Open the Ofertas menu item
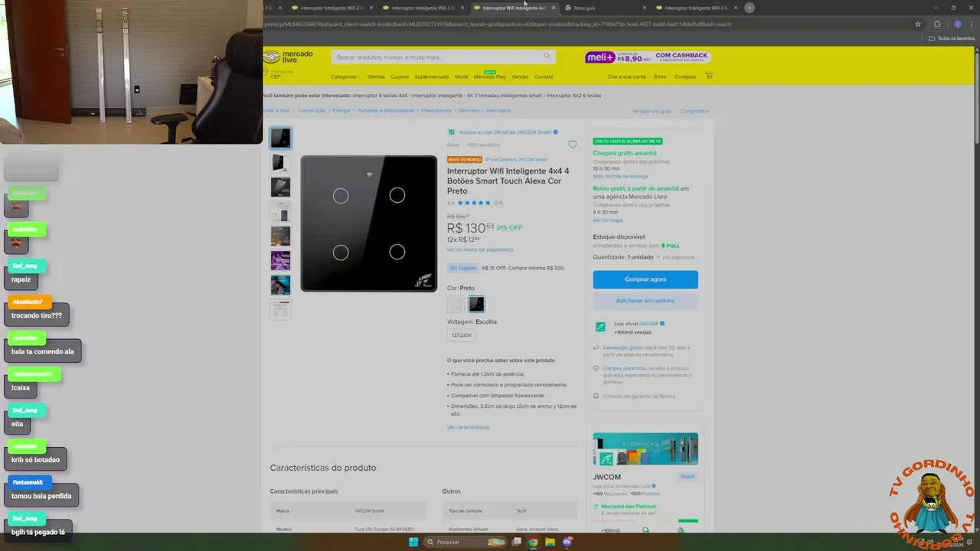Viewport: 980px width, 551px height. [376, 77]
